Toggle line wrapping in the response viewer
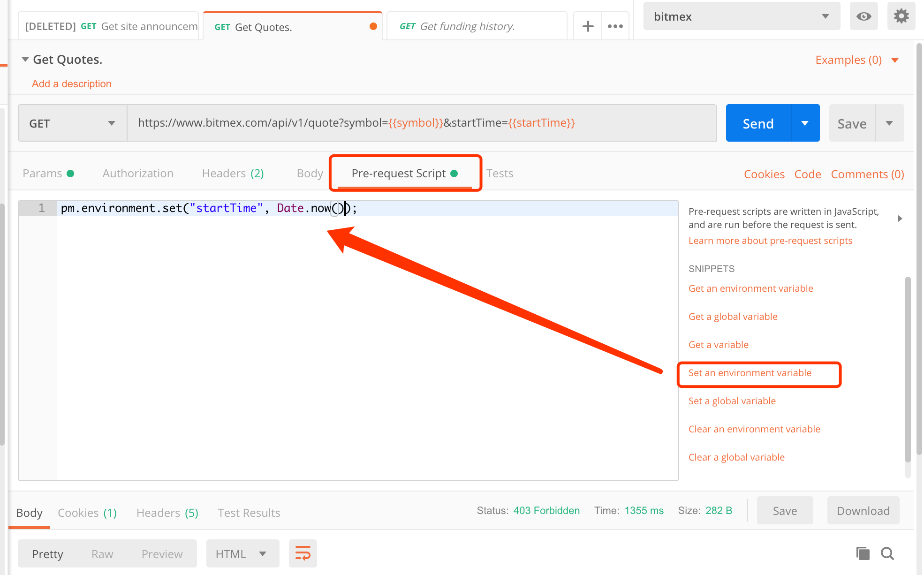 (303, 553)
